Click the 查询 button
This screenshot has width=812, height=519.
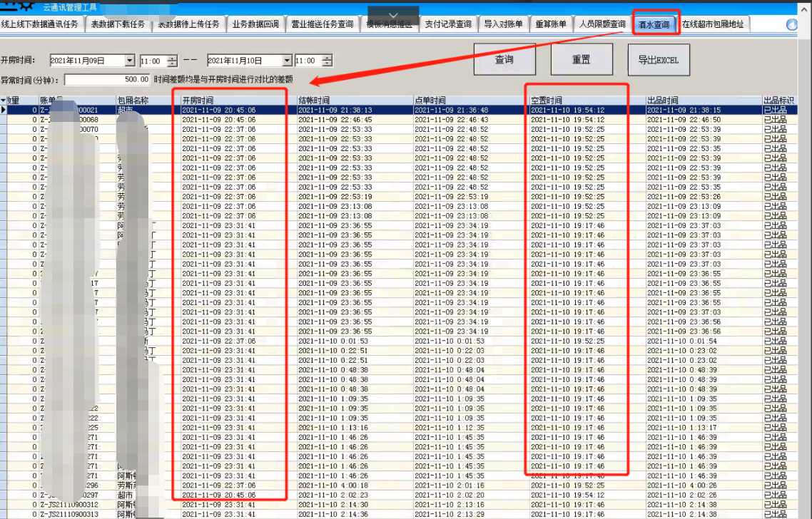504,59
